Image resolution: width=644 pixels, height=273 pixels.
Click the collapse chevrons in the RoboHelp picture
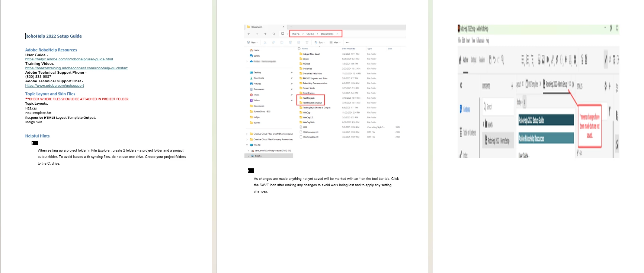[461, 85]
